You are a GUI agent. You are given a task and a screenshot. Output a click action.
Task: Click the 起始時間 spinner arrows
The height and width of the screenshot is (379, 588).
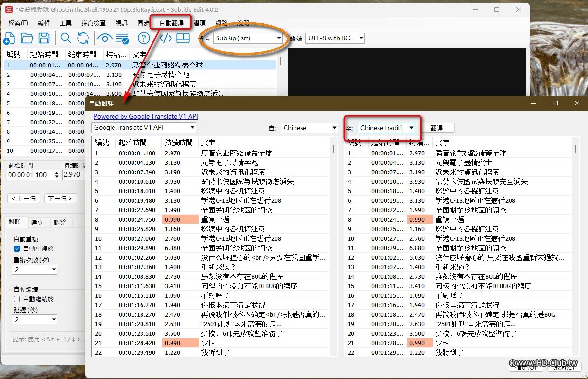tap(57, 175)
